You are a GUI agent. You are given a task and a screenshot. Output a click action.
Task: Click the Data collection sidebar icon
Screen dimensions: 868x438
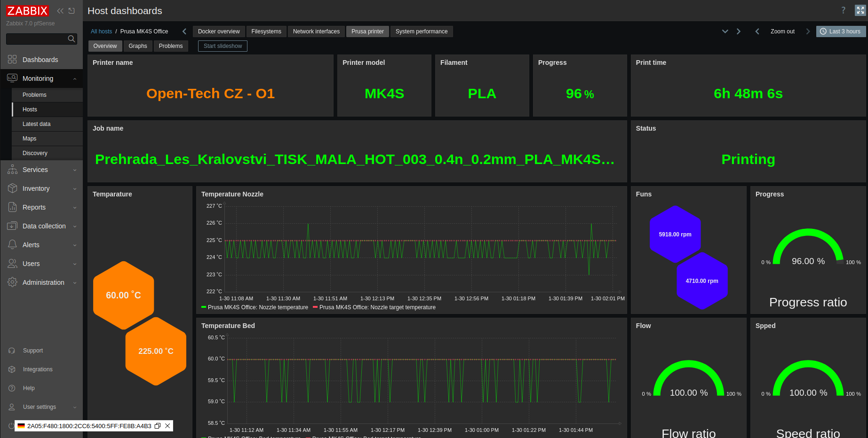[12, 226]
